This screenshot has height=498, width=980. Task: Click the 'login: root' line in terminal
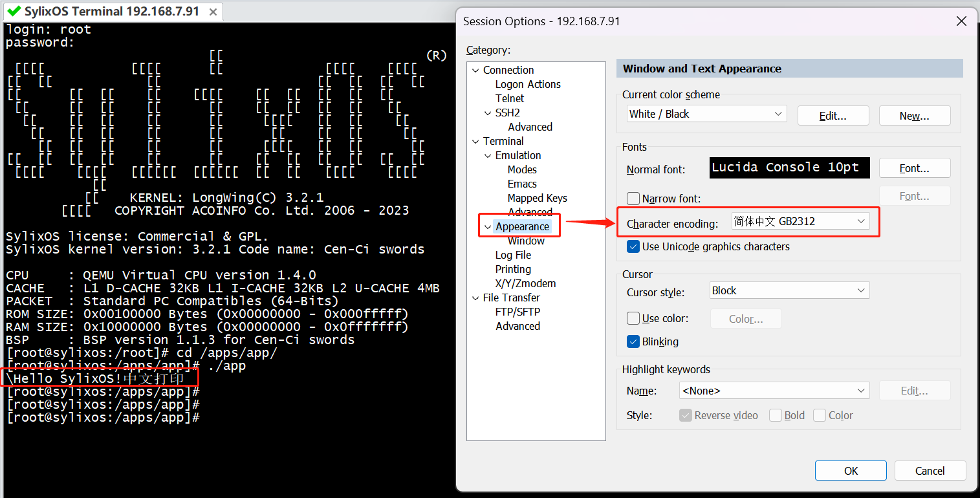click(49, 29)
